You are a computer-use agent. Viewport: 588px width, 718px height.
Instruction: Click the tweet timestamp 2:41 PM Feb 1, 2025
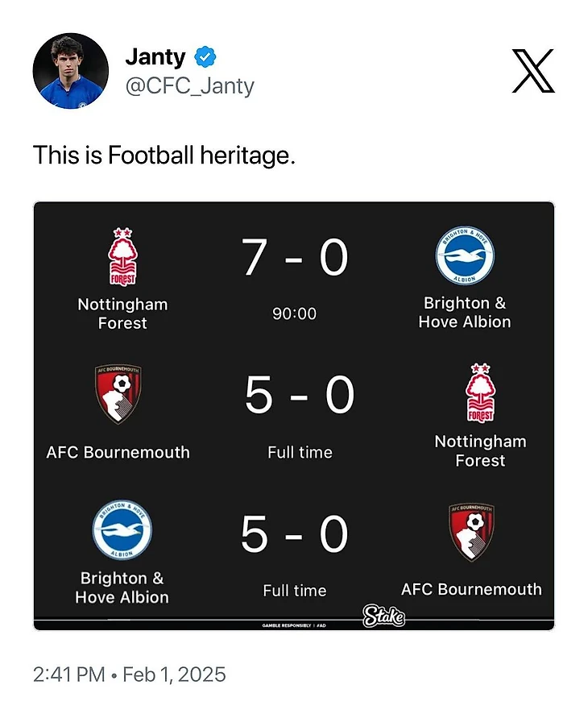point(130,674)
